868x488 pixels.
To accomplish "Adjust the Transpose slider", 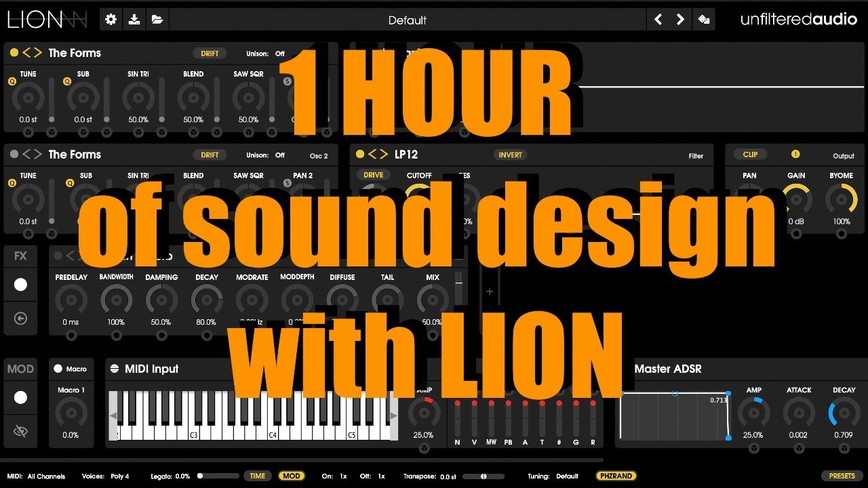I will coord(484,476).
